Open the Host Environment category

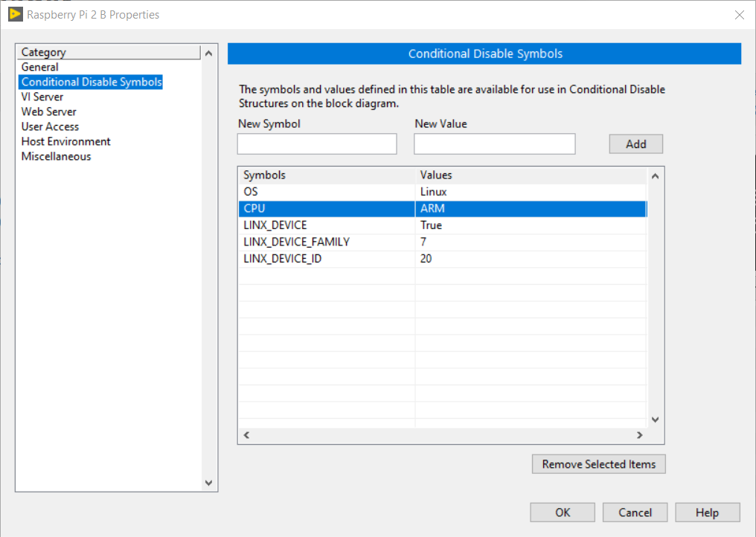(x=66, y=142)
